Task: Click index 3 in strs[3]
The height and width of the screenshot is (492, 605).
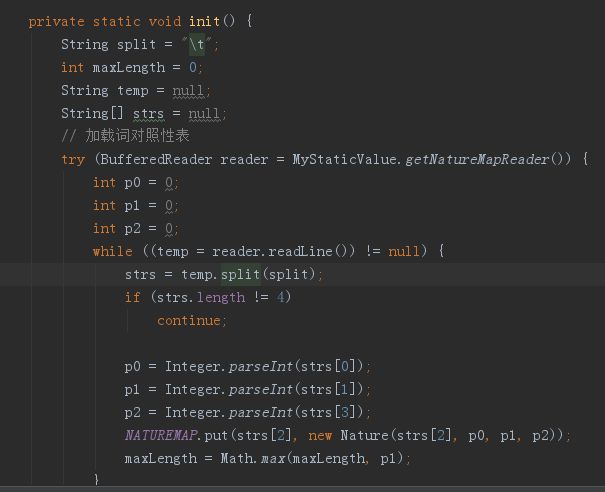Action: [x=345, y=413]
